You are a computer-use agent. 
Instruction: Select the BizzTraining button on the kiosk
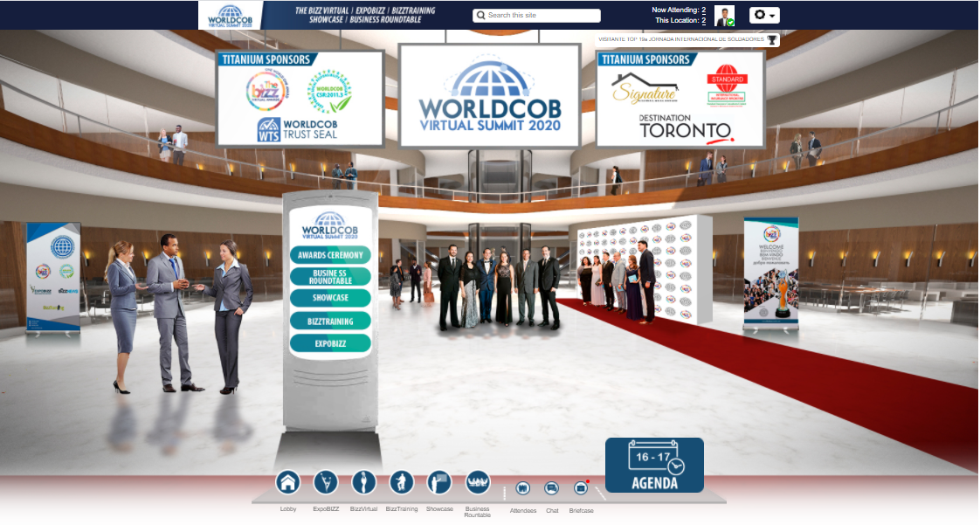(330, 321)
